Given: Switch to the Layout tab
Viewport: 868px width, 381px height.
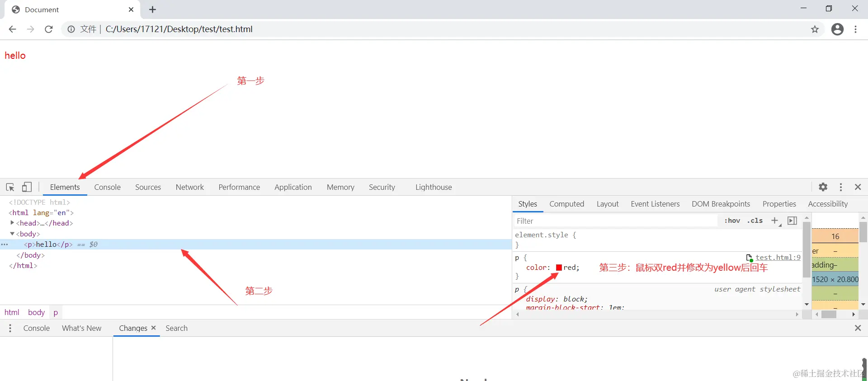Looking at the screenshot, I should coord(608,204).
